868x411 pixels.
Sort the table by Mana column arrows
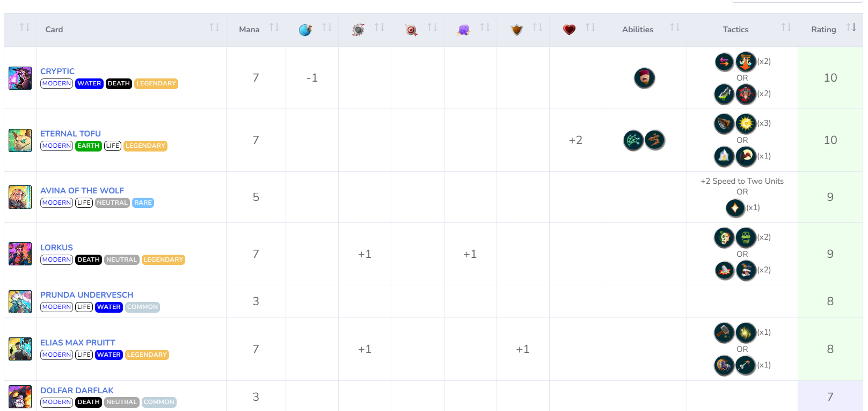click(x=274, y=27)
